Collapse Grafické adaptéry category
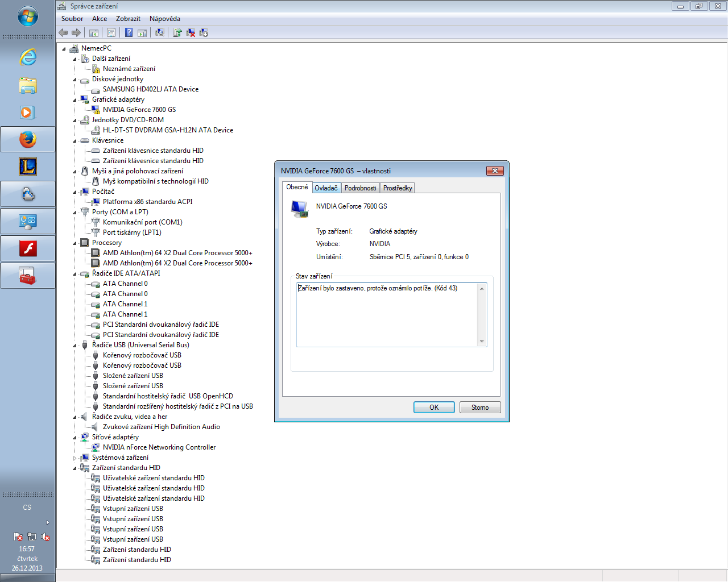 [x=75, y=100]
